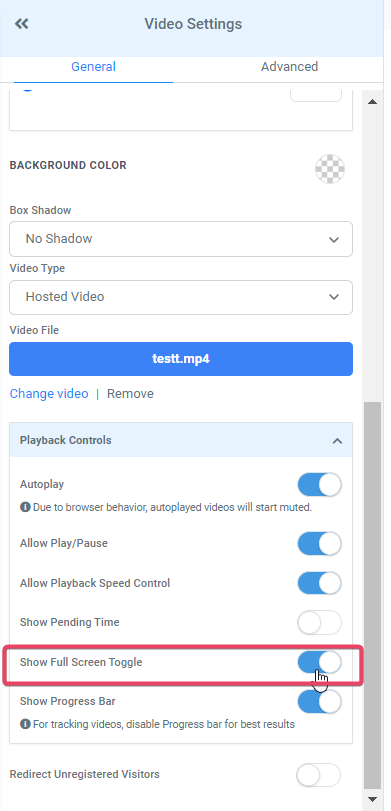Screen dimensions: 391x811
Task: Open the Video Type dropdown
Action: pos(181,297)
